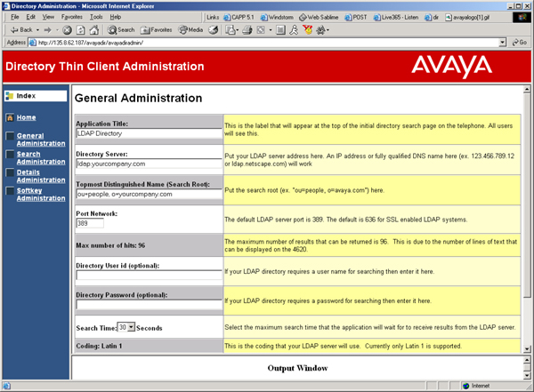Click the Discuss toolbar icon
Screen dimensions: 534x392
click(x=280, y=30)
